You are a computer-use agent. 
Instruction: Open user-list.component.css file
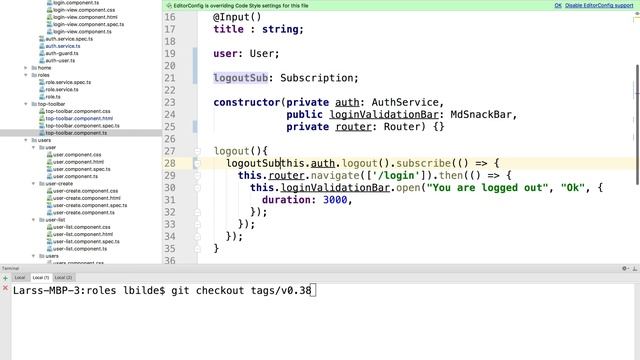[79, 227]
